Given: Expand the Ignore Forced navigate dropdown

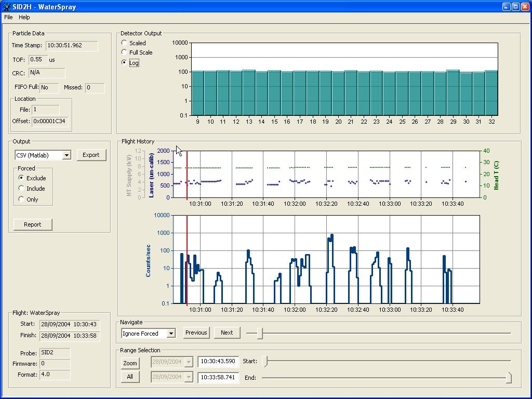Looking at the screenshot, I should pyautogui.click(x=171, y=334).
